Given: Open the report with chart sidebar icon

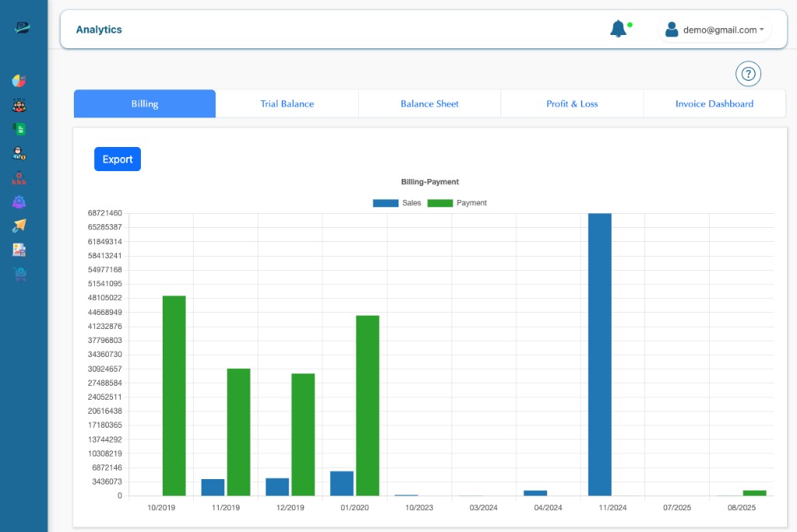Looking at the screenshot, I should point(19,250).
